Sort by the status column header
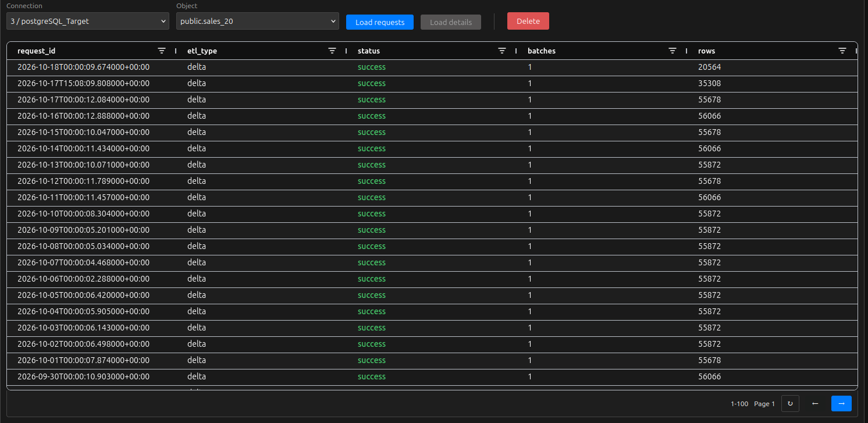The width and height of the screenshot is (868, 423). click(369, 51)
